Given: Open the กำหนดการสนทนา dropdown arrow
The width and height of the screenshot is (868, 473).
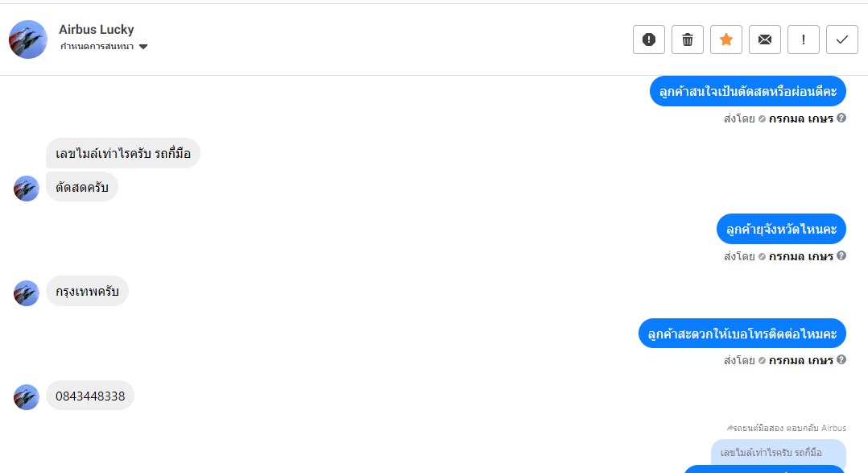Looking at the screenshot, I should pos(143,47).
